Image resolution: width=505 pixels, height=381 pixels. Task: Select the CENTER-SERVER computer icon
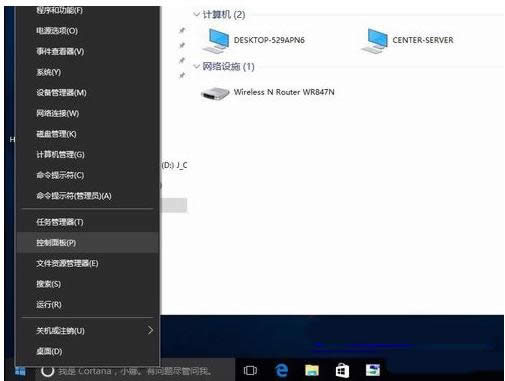[374, 41]
